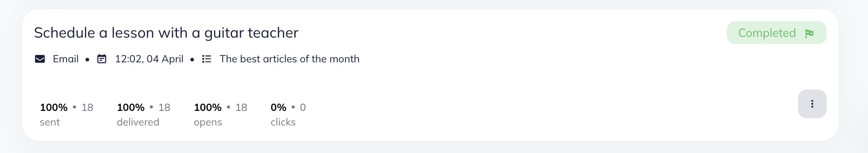Click the 100% delivered percentage
This screenshot has height=153, width=868.
(131, 107)
